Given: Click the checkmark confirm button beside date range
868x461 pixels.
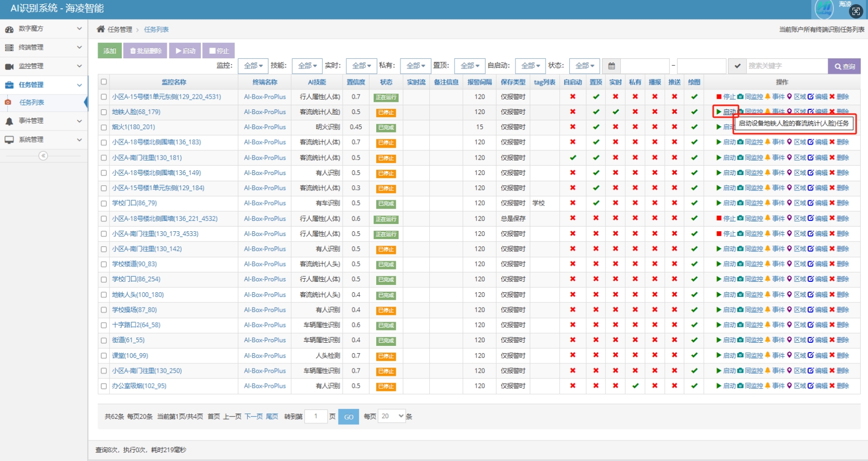Looking at the screenshot, I should (x=737, y=66).
